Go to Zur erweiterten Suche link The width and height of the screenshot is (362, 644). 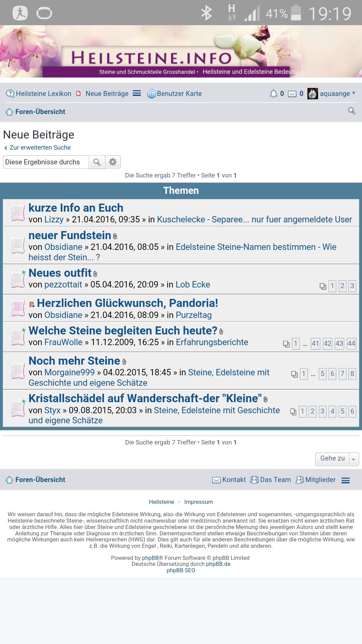coord(40,148)
